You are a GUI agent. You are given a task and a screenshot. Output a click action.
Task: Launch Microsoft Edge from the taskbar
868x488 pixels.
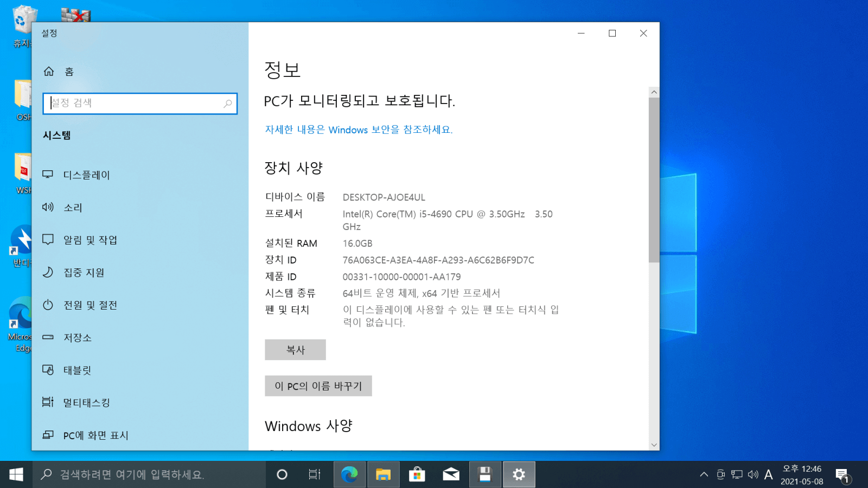(x=349, y=474)
